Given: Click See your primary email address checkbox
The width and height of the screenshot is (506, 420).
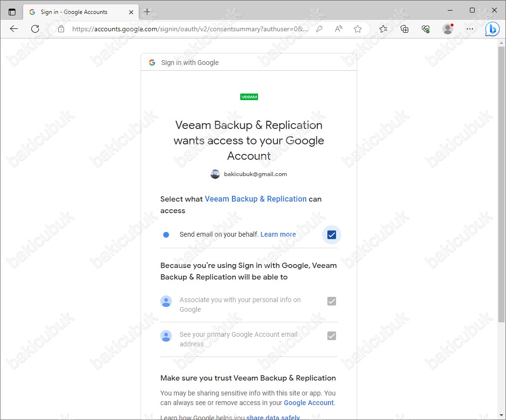Looking at the screenshot, I should pos(332,336).
